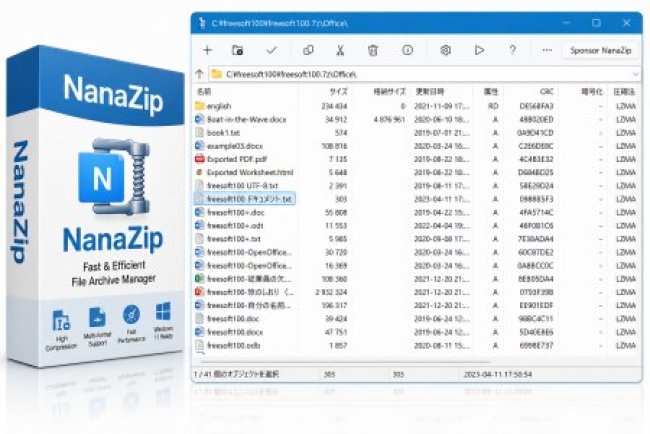Select freesoft100.odb file name
This screenshot has width=650, height=434.
(x=234, y=345)
